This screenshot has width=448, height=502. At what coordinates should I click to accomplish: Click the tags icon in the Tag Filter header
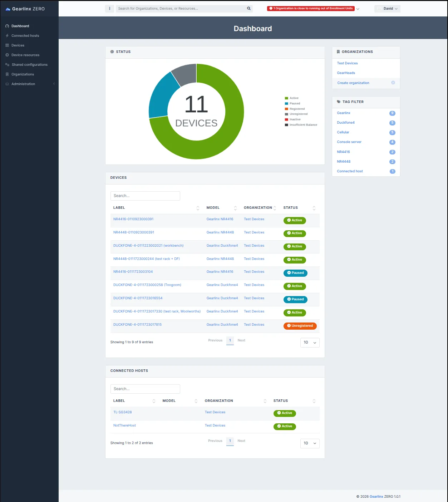click(x=339, y=102)
